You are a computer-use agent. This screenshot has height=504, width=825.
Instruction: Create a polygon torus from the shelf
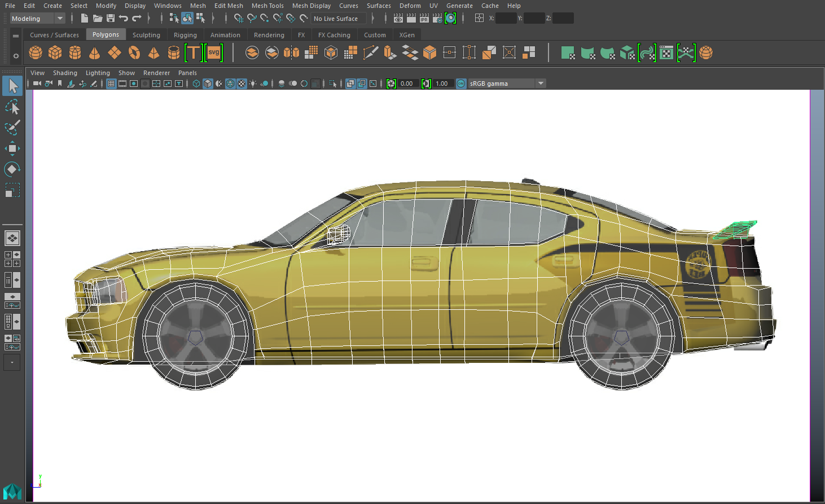pyautogui.click(x=134, y=53)
